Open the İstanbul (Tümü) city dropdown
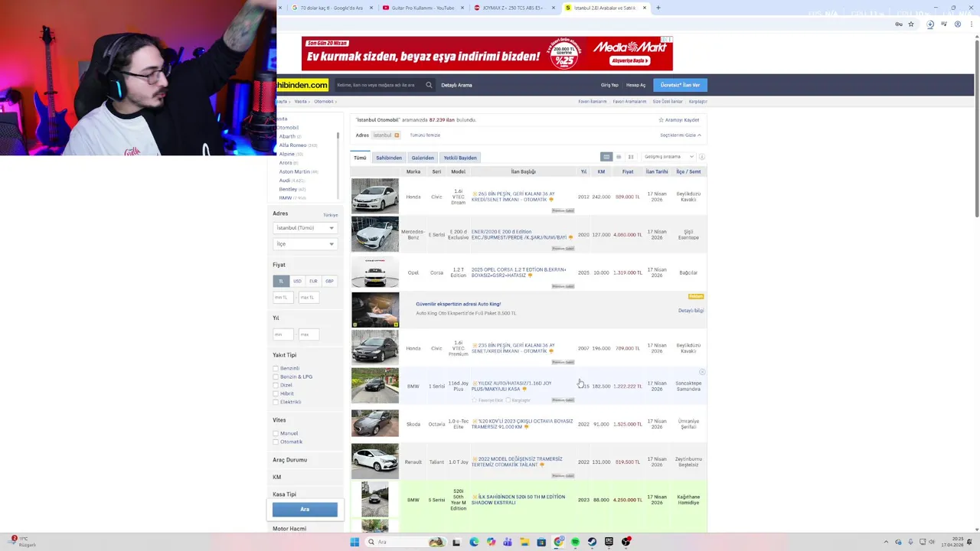The image size is (980, 551). 305,228
